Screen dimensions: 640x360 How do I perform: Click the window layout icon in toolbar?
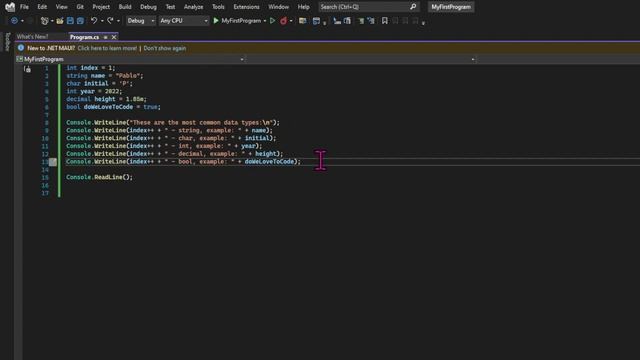(x=316, y=21)
